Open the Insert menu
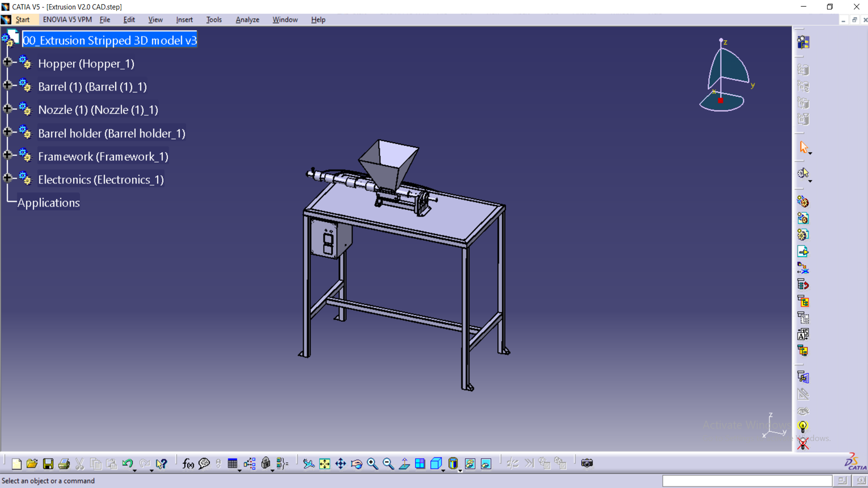Screen dimensions: 868x488 [184, 19]
